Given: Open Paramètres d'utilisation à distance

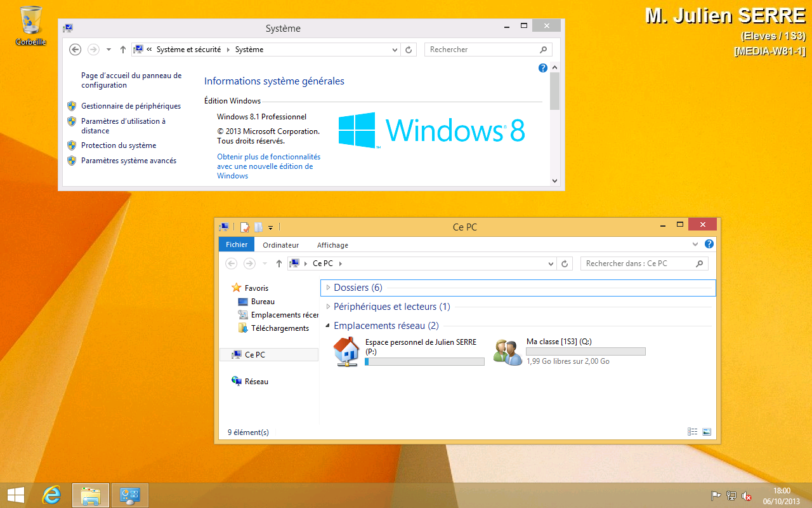Looking at the screenshot, I should 123,126.
